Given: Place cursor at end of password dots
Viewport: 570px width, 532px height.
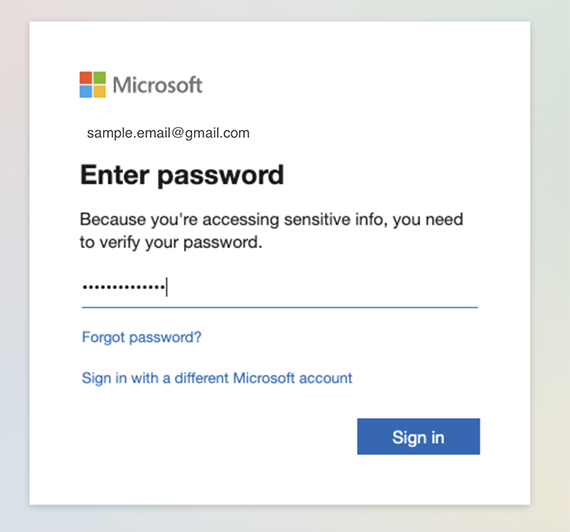Looking at the screenshot, I should pos(166,287).
